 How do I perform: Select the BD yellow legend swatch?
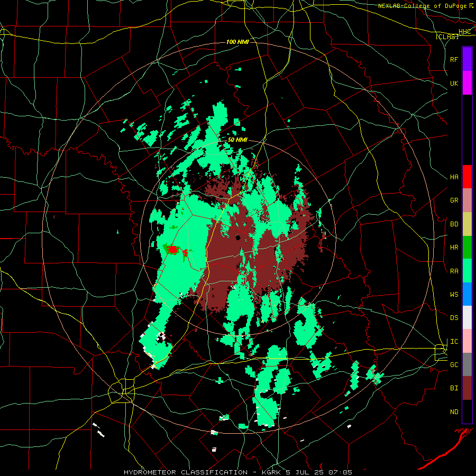coord(467,224)
